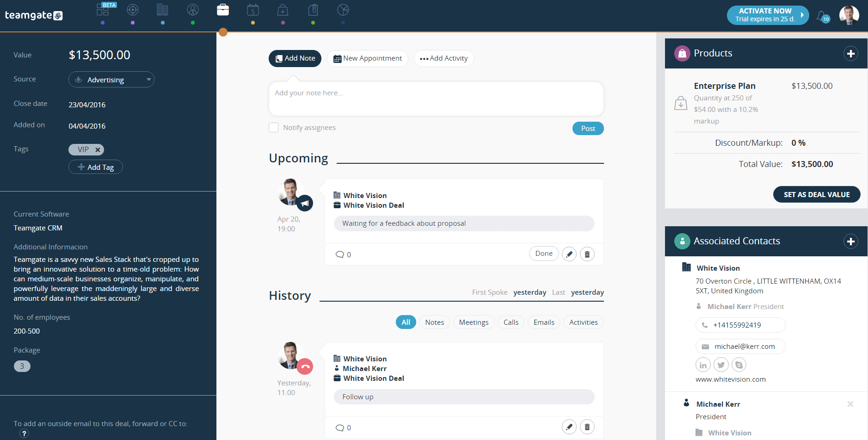Click the email michael@kerr.com
868x440 pixels.
pos(740,347)
